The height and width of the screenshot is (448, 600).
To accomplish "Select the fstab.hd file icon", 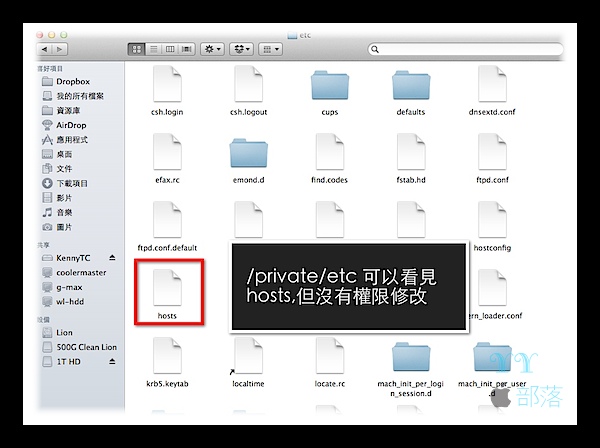I will 411,152.
